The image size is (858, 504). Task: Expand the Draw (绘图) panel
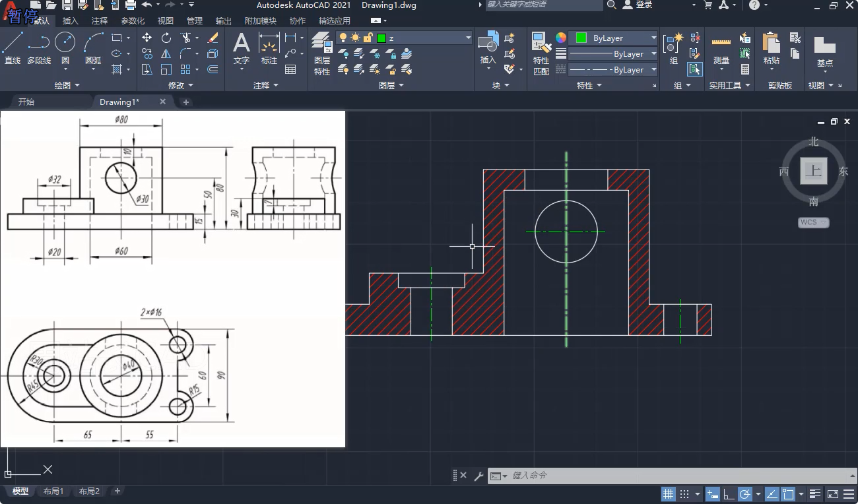tap(67, 85)
